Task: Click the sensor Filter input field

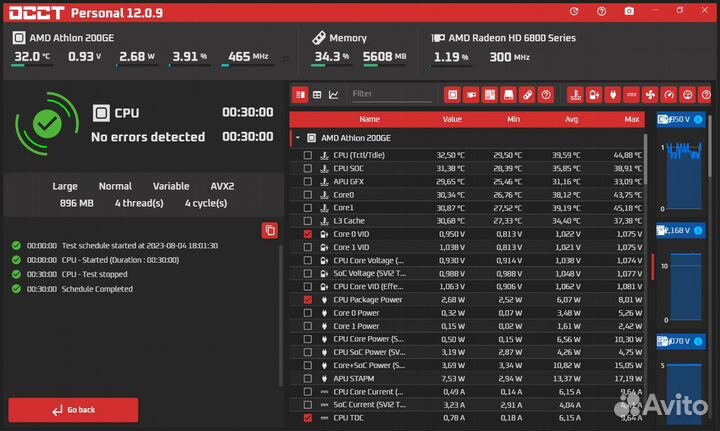Action: click(x=391, y=94)
